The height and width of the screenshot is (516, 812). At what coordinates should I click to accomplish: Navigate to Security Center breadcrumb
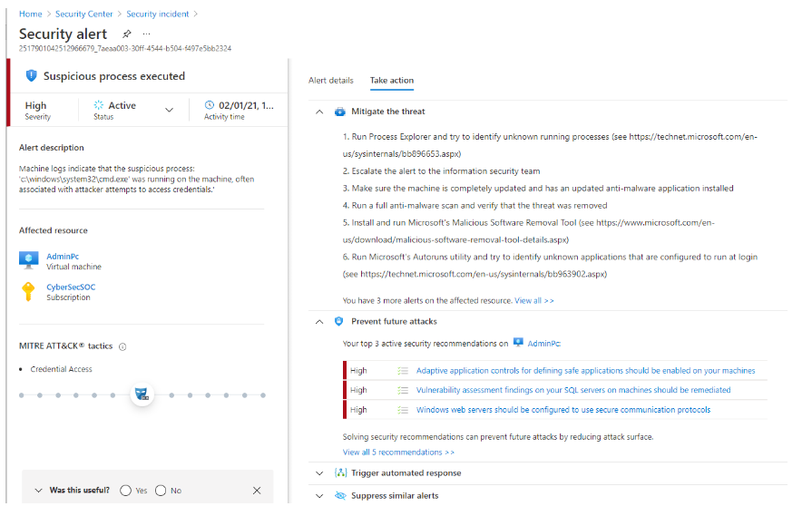[83, 14]
